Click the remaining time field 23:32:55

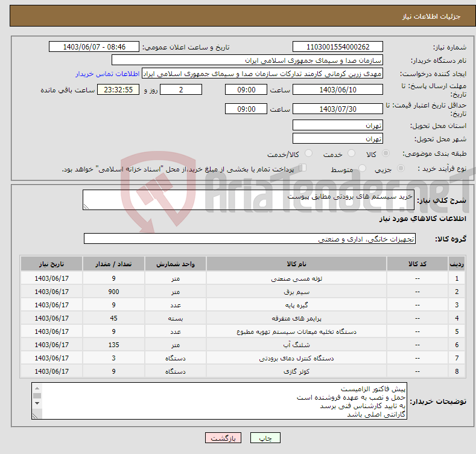(118, 89)
